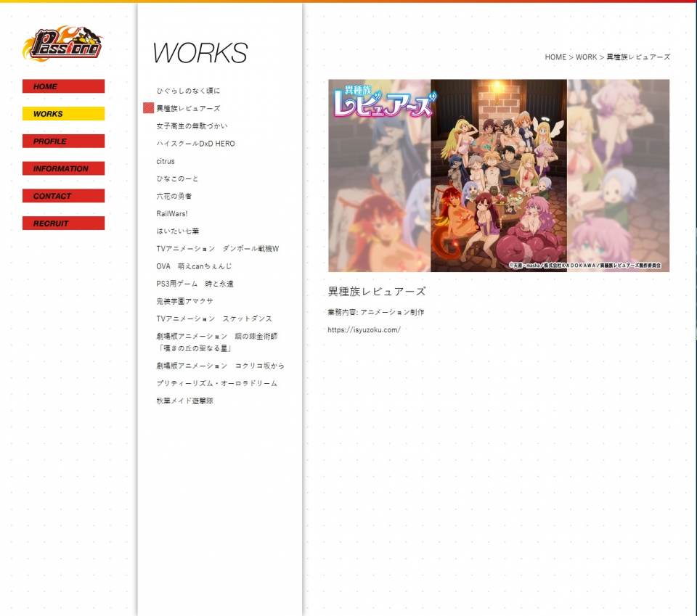Click the 異種族レビュアーズ key visual image
Screen dimensions: 697x616
click(499, 176)
